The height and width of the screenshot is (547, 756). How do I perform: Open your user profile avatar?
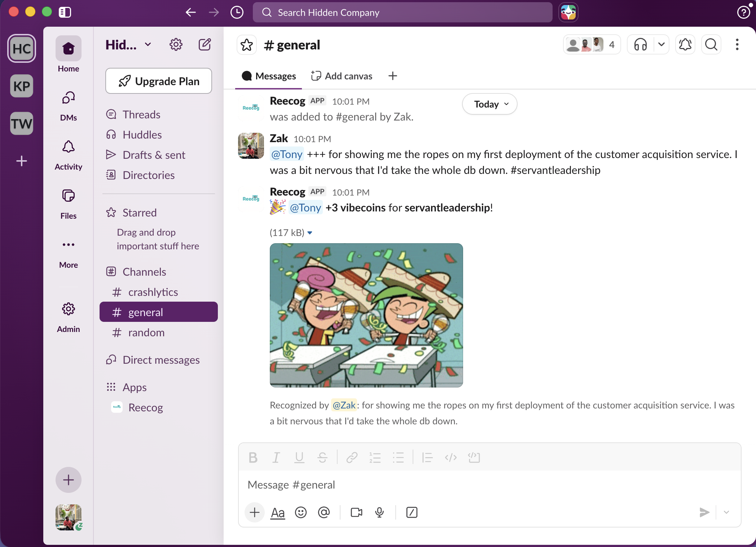point(69,517)
